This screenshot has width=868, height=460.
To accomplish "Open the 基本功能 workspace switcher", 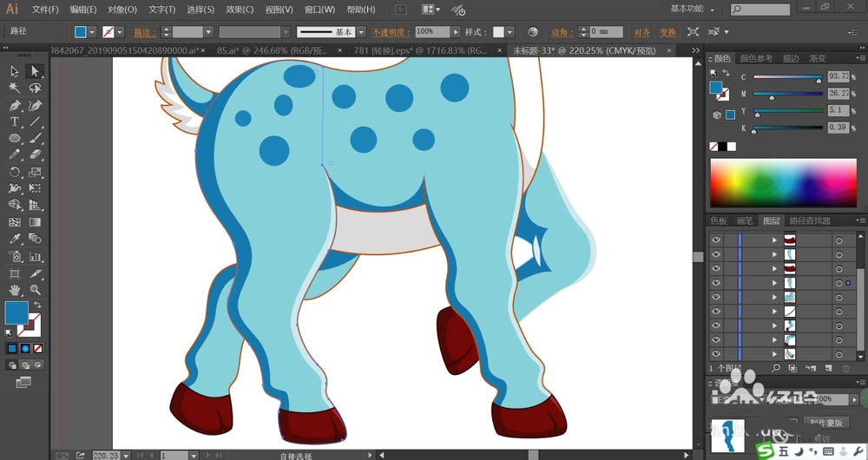I will click(x=692, y=9).
